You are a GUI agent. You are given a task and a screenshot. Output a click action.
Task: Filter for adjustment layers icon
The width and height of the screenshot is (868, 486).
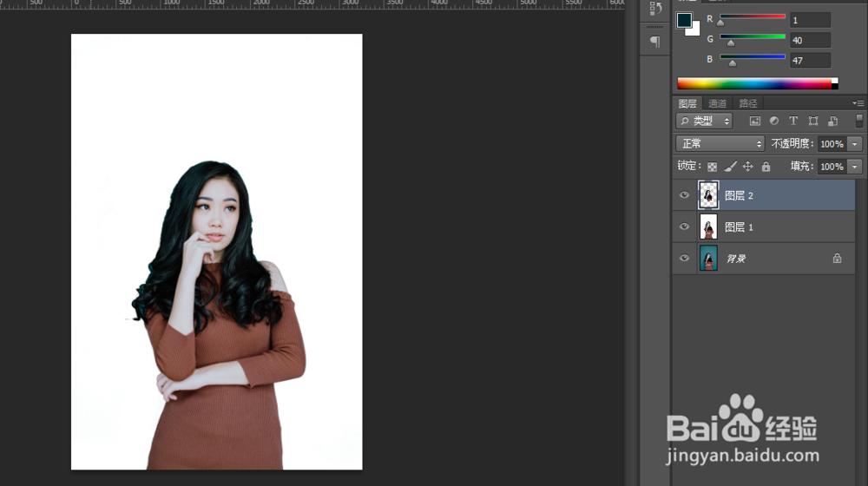tap(774, 121)
